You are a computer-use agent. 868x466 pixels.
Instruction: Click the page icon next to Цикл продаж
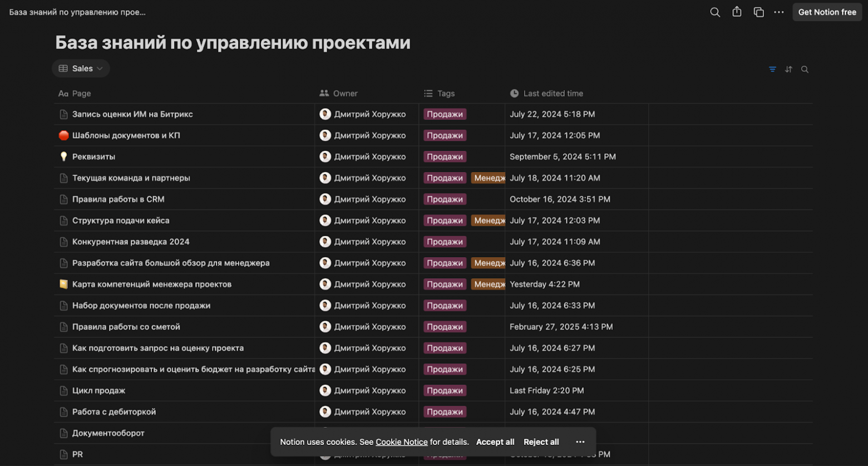point(63,390)
